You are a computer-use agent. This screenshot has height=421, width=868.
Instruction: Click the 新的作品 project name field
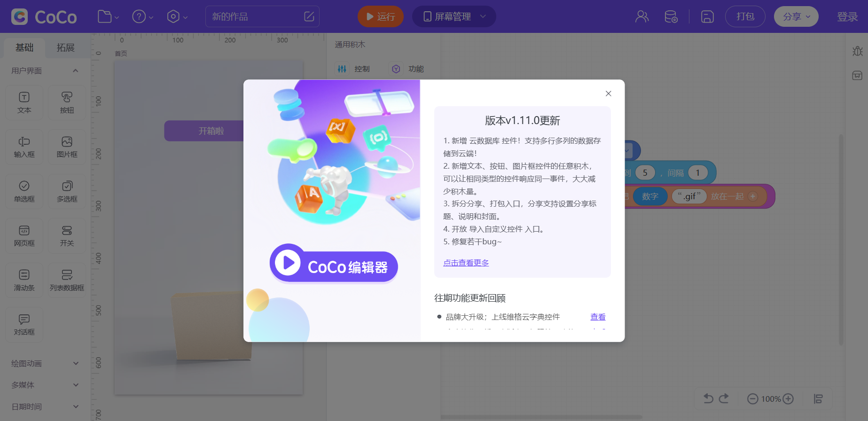262,16
